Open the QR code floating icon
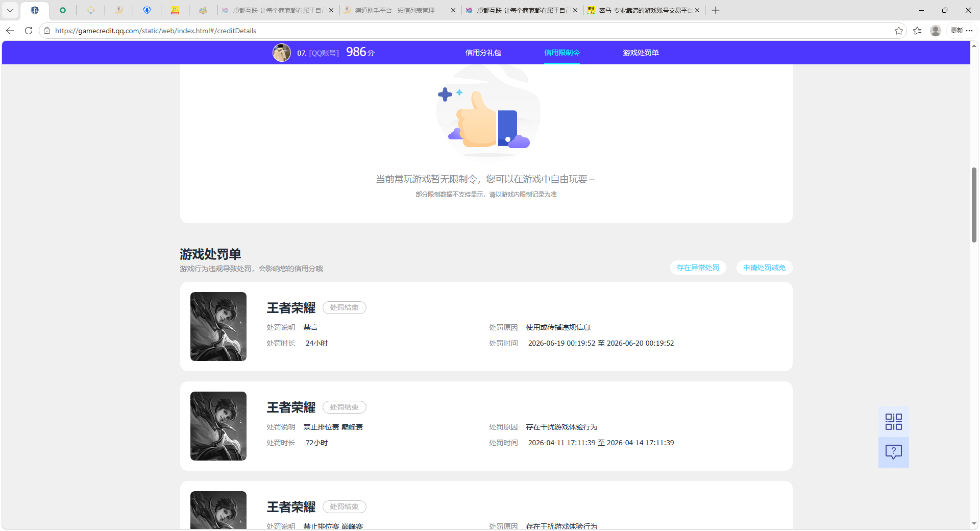 (x=893, y=422)
